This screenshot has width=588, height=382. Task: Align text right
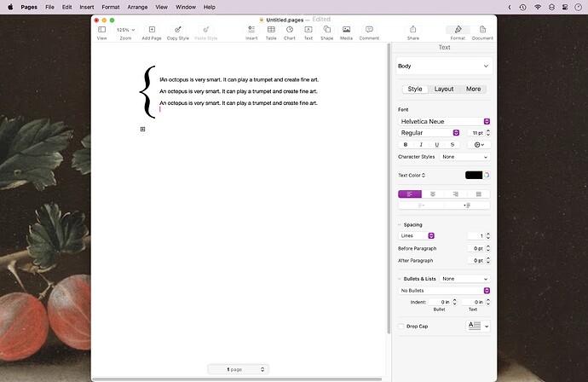pos(456,194)
